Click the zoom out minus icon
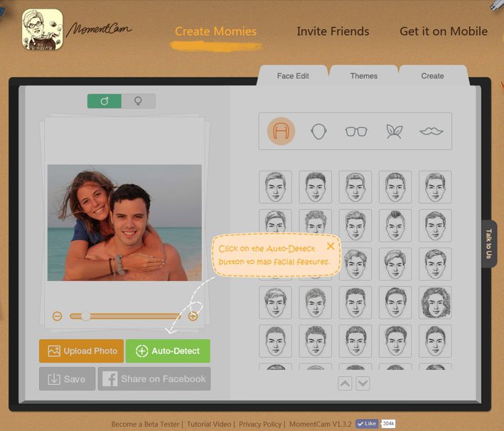The height and width of the screenshot is (431, 504). 57,316
